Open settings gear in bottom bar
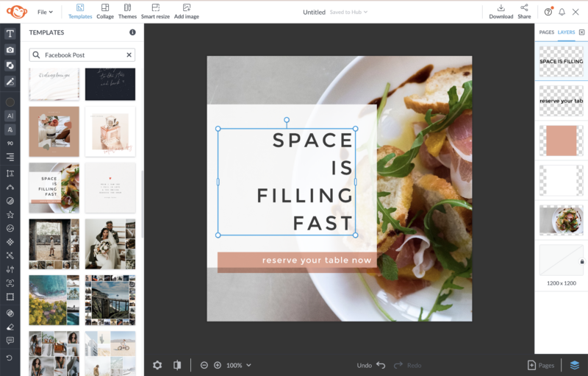Screen dimensions: 588x376 pos(157,365)
